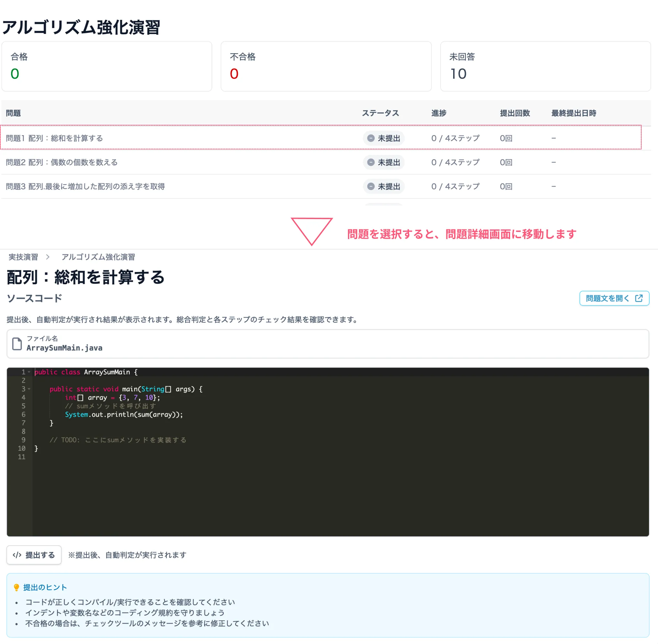658x644 pixels.
Task: Click the code icon on the 提出する button
Action: click(18, 555)
